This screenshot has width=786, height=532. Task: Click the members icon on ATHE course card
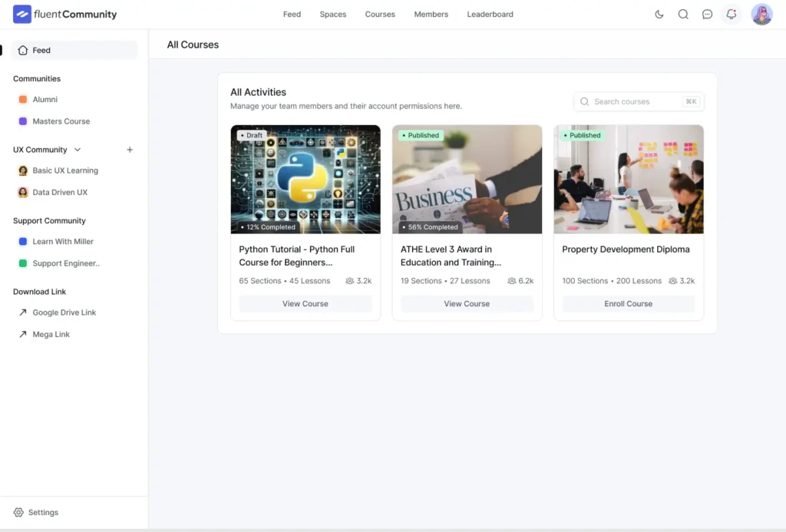click(x=511, y=281)
